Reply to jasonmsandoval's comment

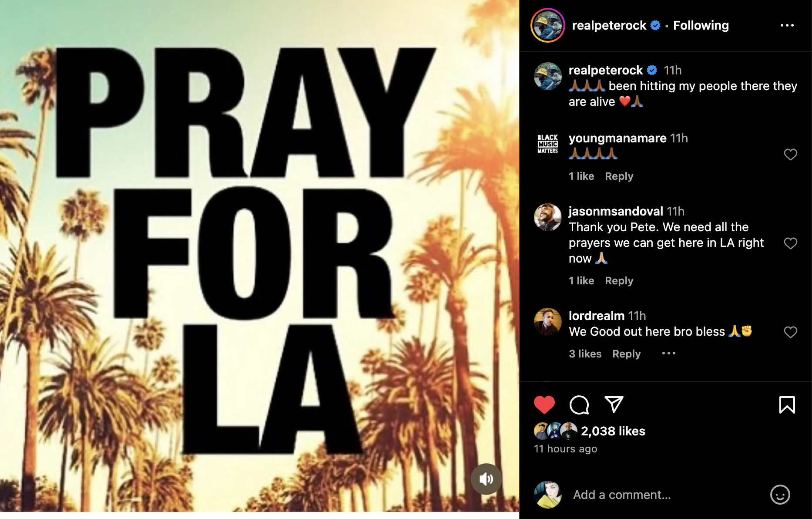pos(619,281)
